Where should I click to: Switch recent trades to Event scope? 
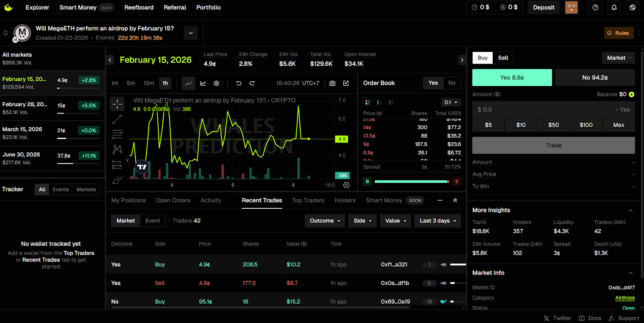click(153, 221)
